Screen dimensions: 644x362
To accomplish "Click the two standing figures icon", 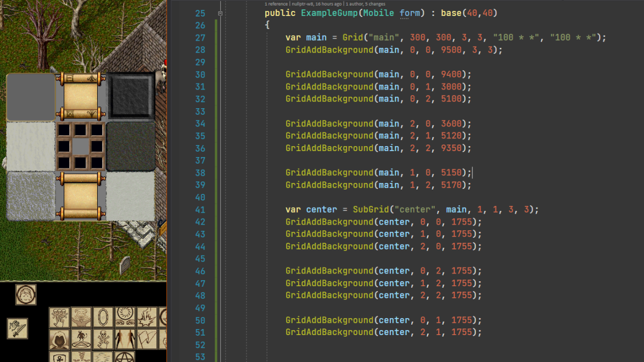I will click(125, 339).
